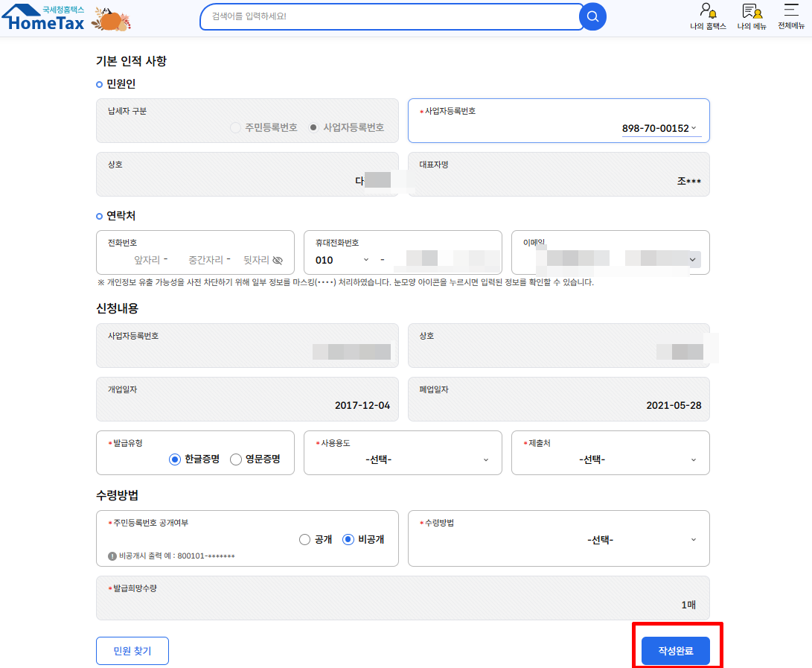
Task: Click 폐업일자 value 2021-05-28
Action: [674, 405]
